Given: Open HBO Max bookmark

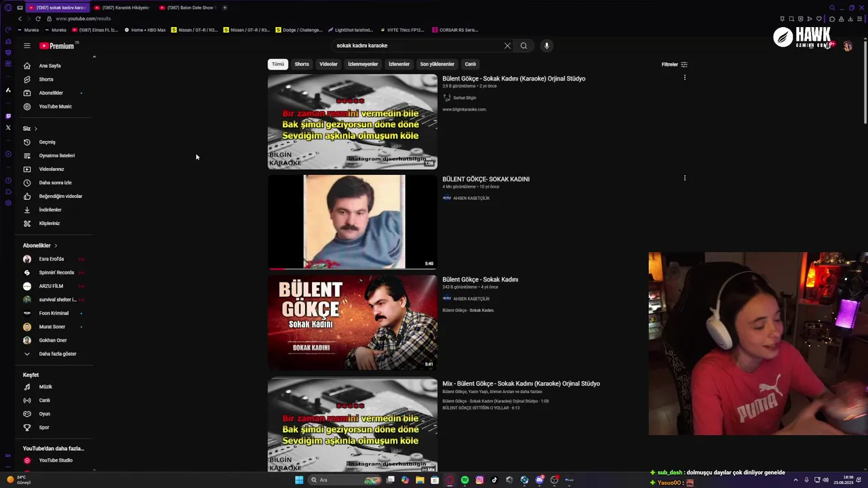Looking at the screenshot, I should pos(145,30).
